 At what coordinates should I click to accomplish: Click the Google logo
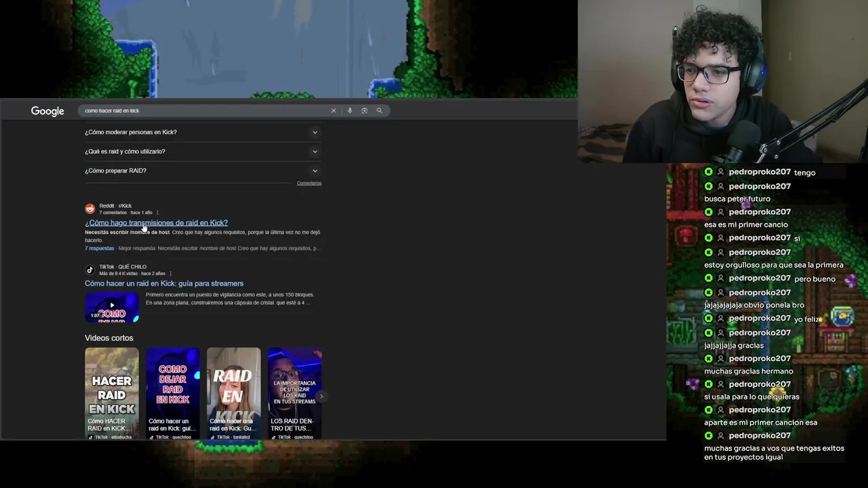(47, 111)
